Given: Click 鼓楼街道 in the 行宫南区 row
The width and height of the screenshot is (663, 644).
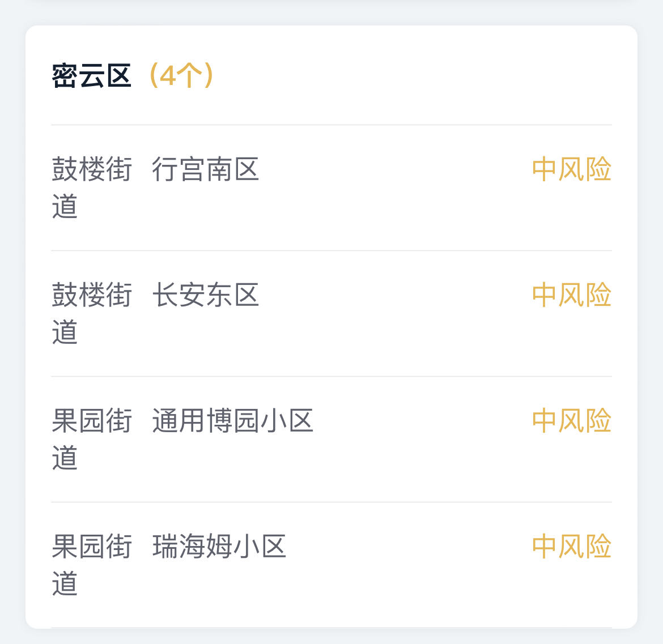Looking at the screenshot, I should 92,187.
